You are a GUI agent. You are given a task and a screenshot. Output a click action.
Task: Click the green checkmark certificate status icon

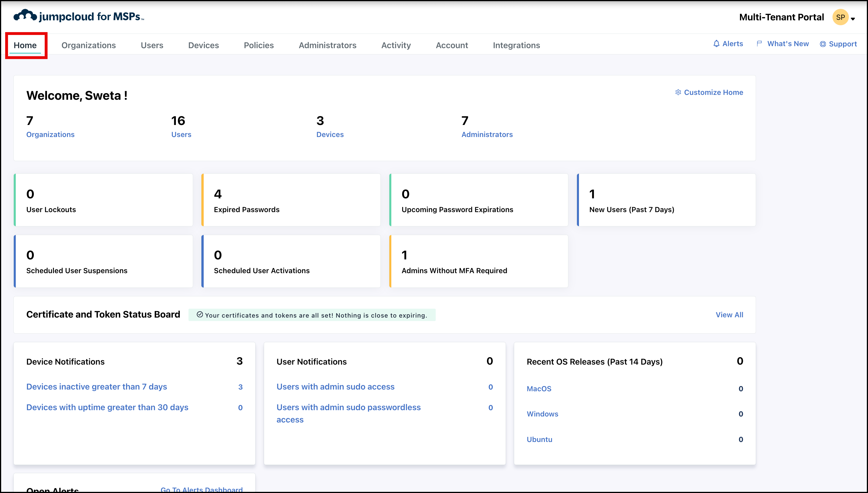200,314
